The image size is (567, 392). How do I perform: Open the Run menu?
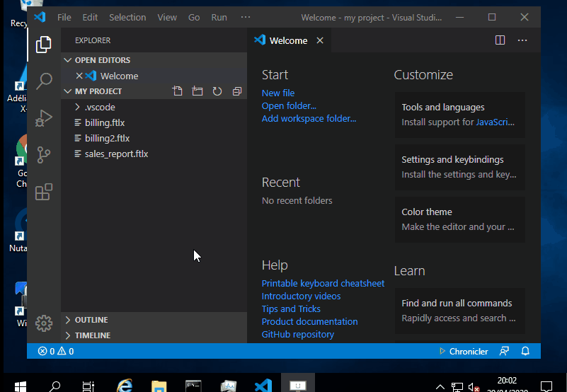coord(219,18)
